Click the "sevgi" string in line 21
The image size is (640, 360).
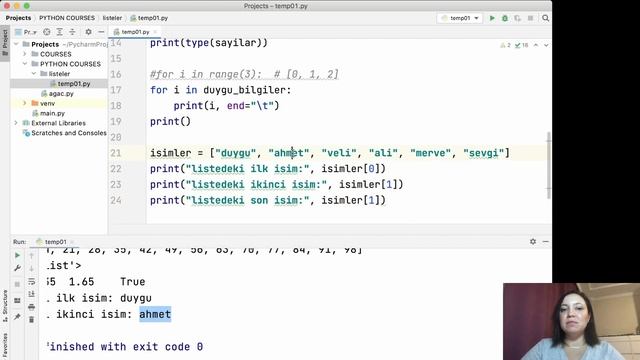483,153
